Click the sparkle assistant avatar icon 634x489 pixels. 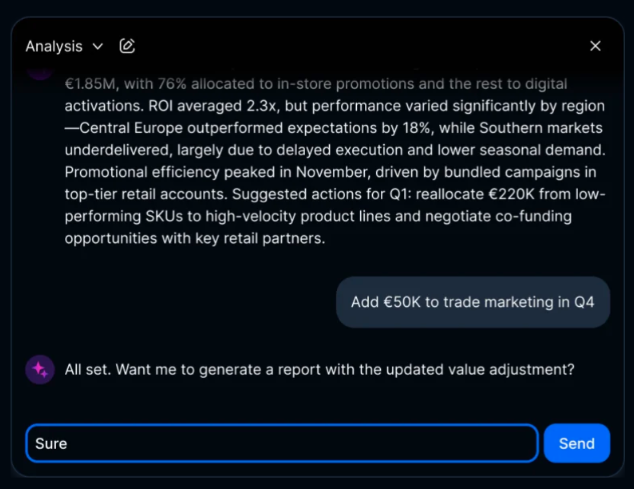[40, 369]
